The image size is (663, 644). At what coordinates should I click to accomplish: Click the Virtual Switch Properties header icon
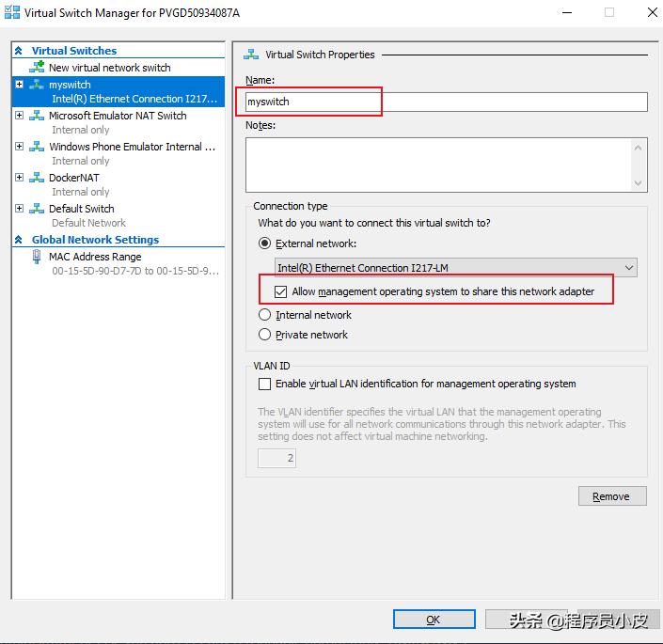(x=251, y=55)
